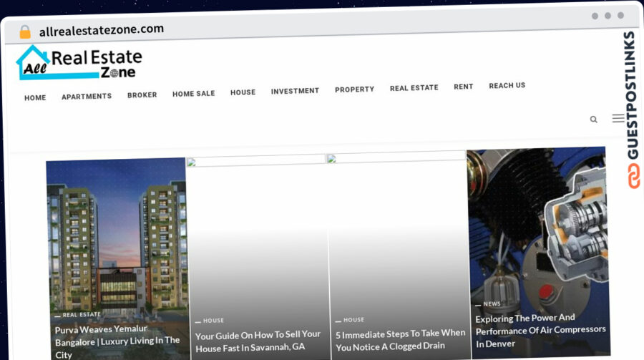Open the Broker menu item
Screen dimensions: 644x360
[142, 95]
